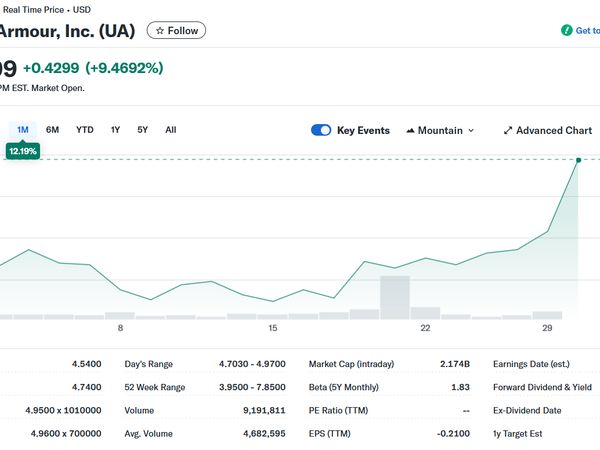Click the 12.19% green percentage badge

(x=23, y=151)
